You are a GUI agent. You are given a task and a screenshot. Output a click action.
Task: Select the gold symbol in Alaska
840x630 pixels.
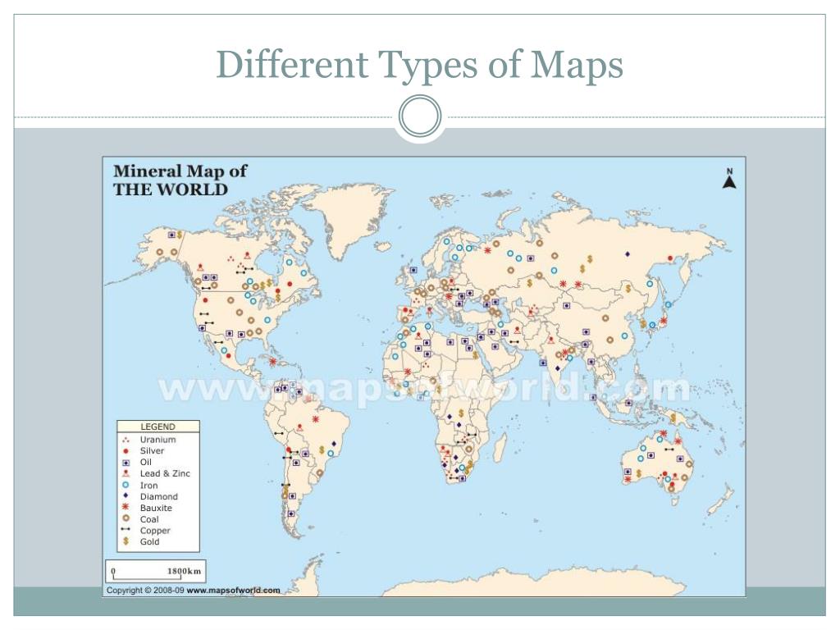(180, 235)
